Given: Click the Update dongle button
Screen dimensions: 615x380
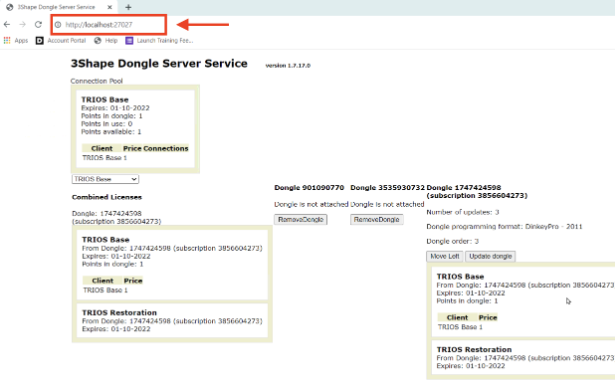Looking at the screenshot, I should pyautogui.click(x=490, y=256).
